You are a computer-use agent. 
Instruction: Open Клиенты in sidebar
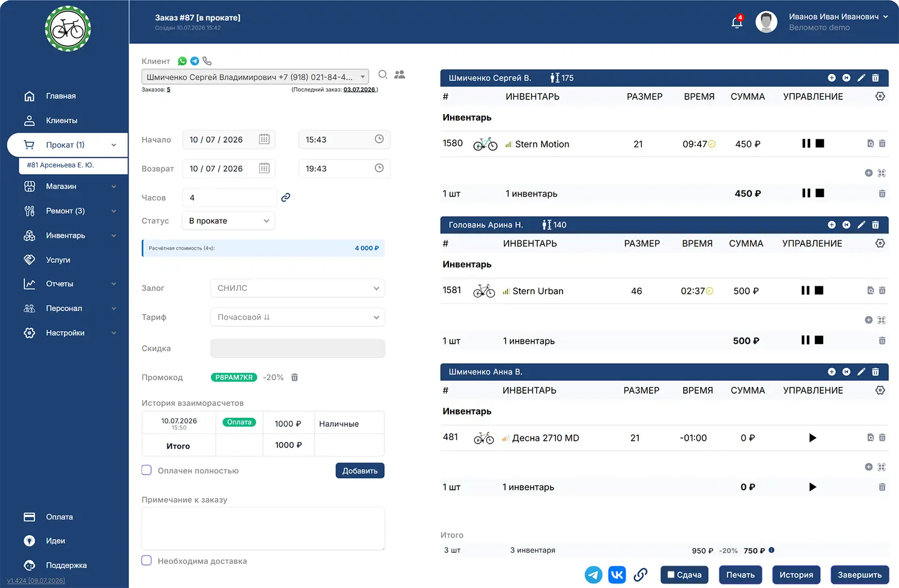(62, 121)
